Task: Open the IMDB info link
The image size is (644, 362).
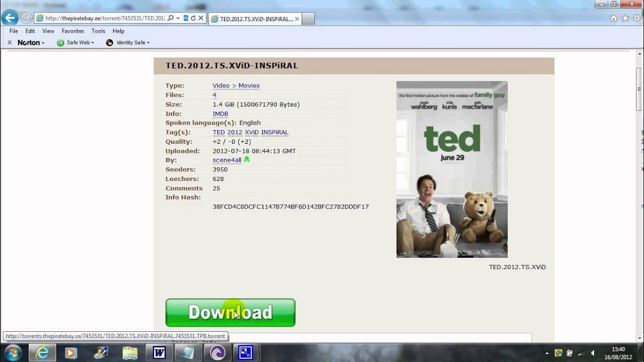Action: click(x=220, y=114)
